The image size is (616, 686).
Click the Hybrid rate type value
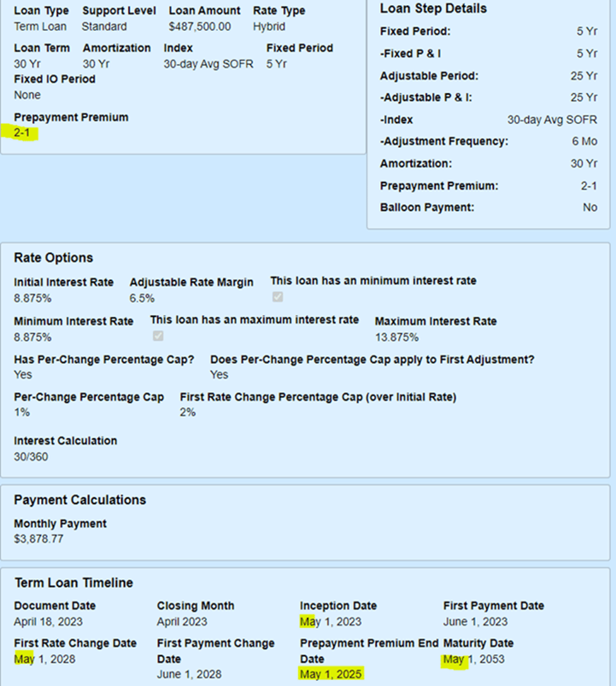point(269,27)
